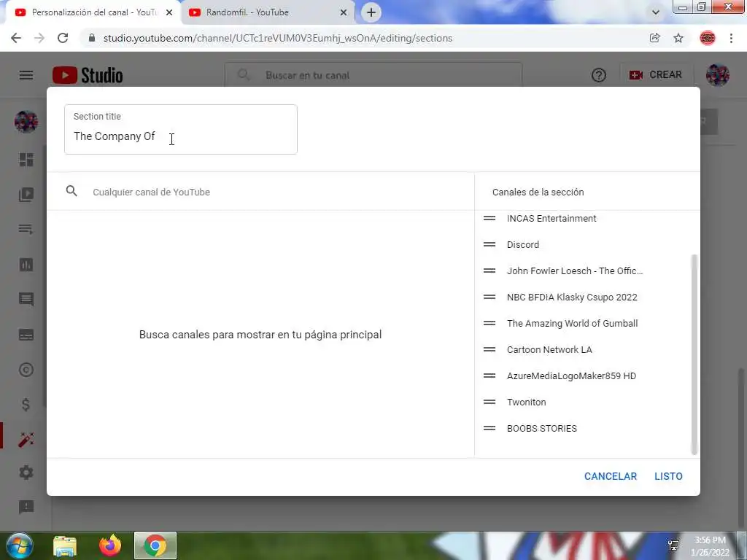Open a new browser tab
The height and width of the screenshot is (560, 747).
371,12
